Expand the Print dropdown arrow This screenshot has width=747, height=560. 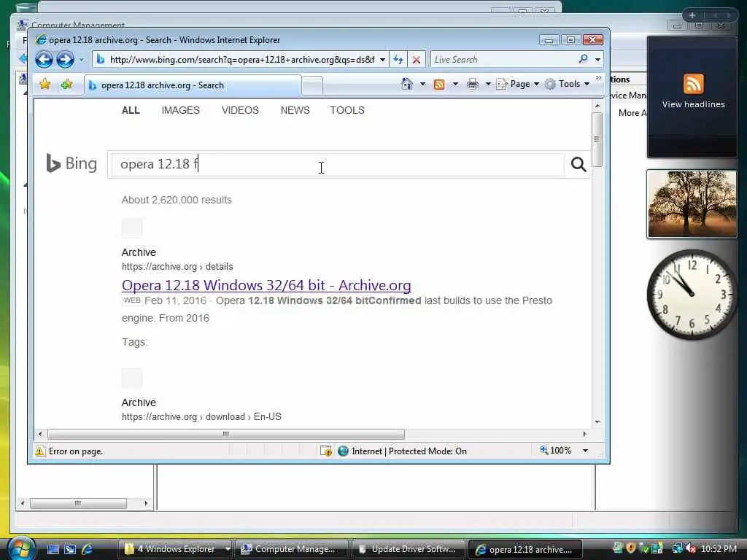tap(488, 84)
